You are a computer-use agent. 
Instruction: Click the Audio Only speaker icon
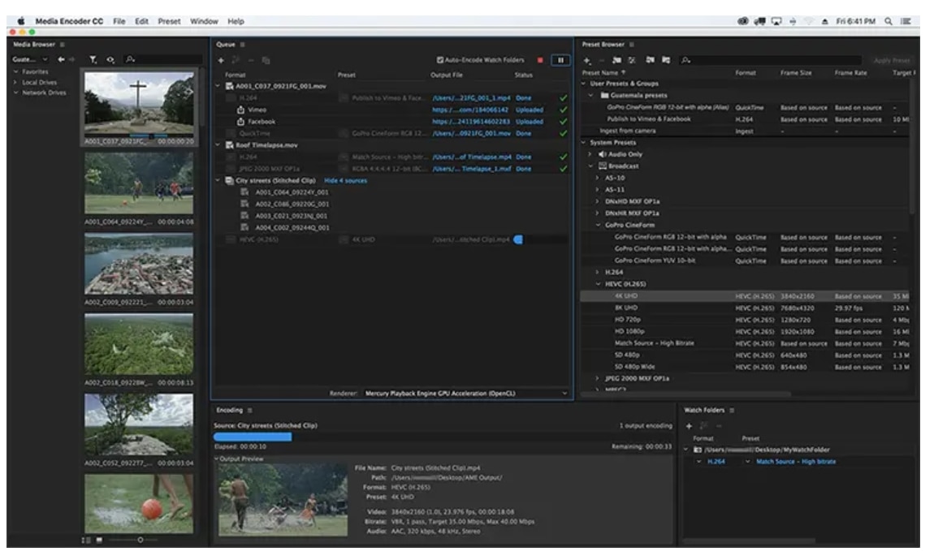pos(602,154)
